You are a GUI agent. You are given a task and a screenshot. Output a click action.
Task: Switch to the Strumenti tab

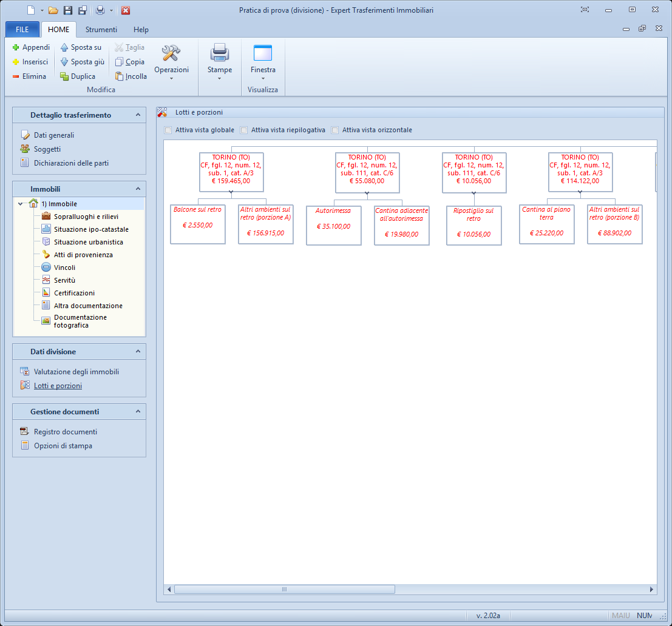(101, 30)
